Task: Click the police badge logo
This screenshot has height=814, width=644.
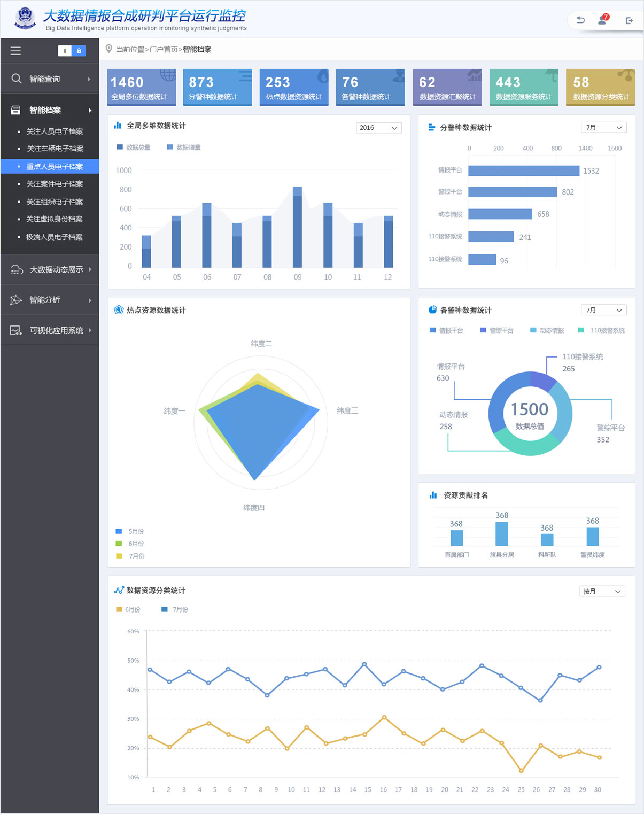Action: [x=25, y=18]
